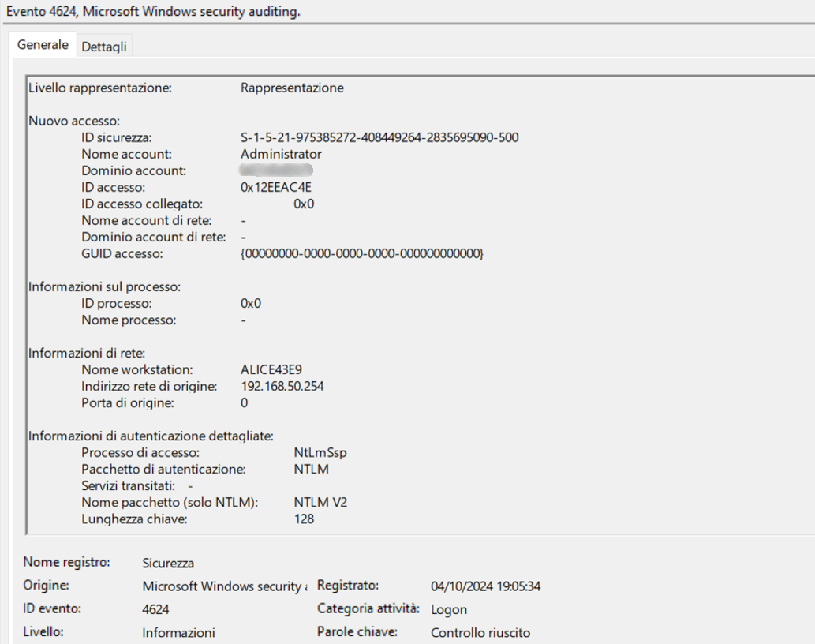Click the Administrator account name value
The image size is (815, 644).
pos(281,154)
